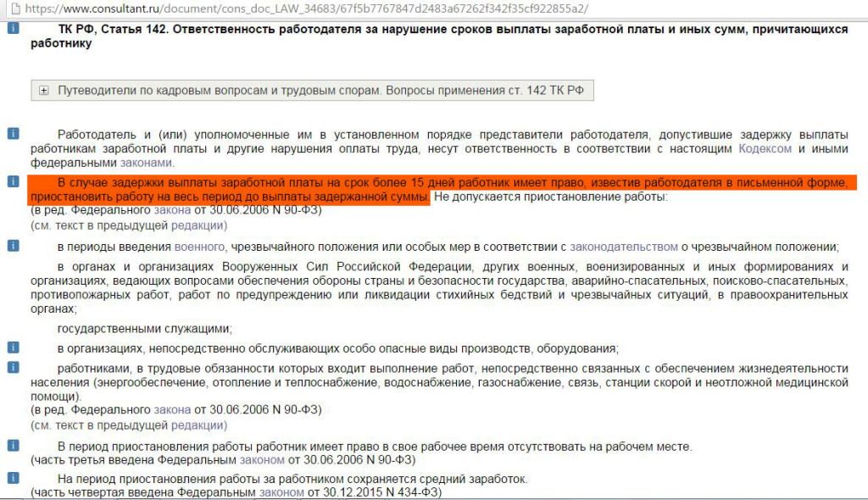Open the 'закона' link under the highlighted paragraph
The height and width of the screenshot is (500, 868).
tap(172, 210)
